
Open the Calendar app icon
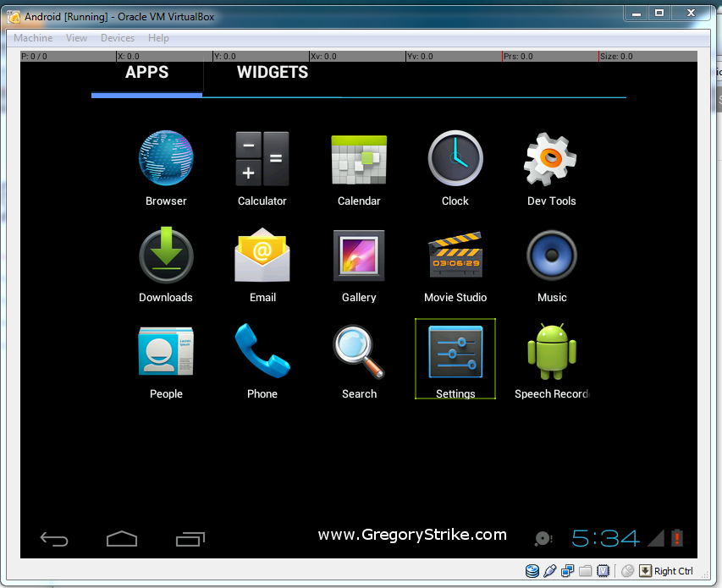pyautogui.click(x=359, y=160)
